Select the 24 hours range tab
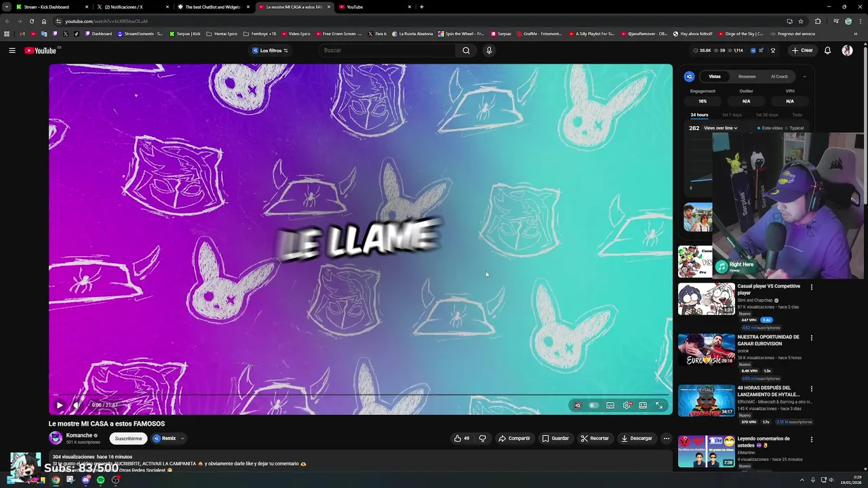 (x=699, y=115)
